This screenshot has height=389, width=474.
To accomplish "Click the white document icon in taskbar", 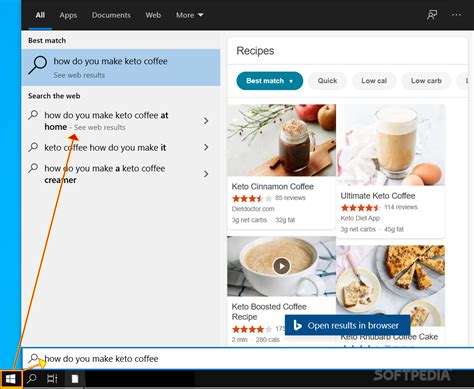I will pyautogui.click(x=75, y=379).
